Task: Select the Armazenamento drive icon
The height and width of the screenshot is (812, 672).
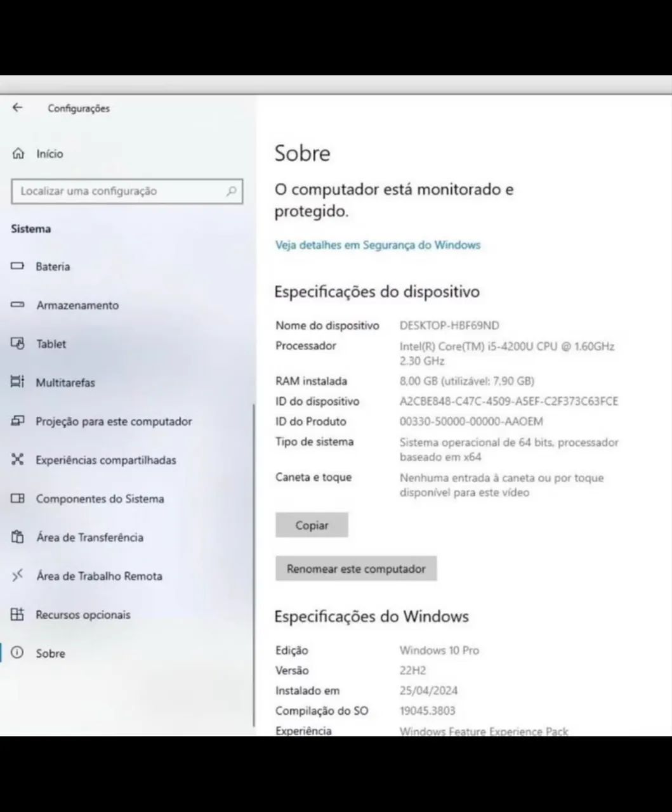Action: (17, 305)
